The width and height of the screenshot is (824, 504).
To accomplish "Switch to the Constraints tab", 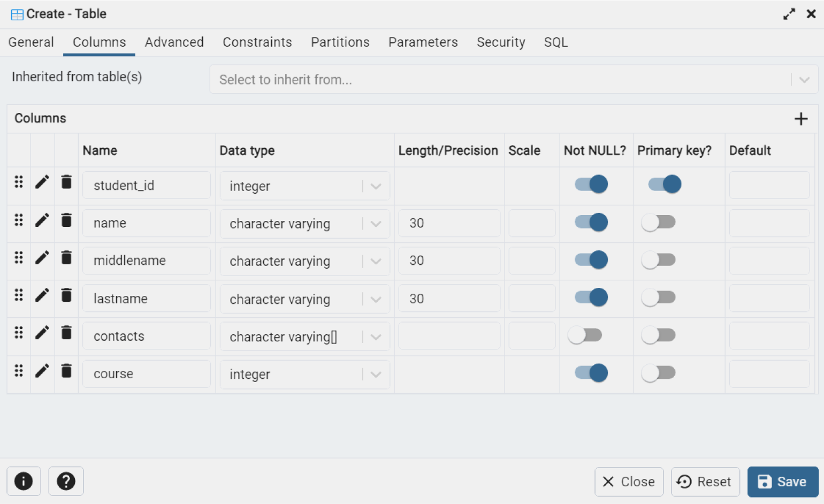I will (257, 42).
